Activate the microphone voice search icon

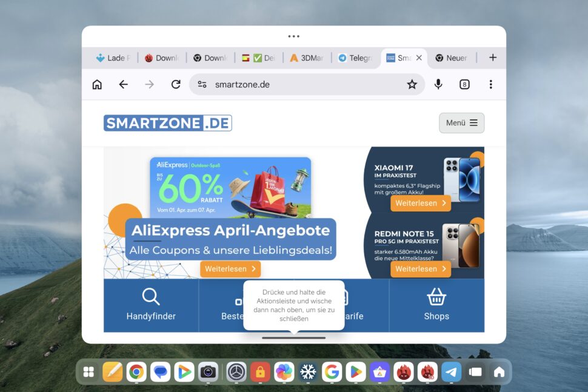(x=438, y=84)
